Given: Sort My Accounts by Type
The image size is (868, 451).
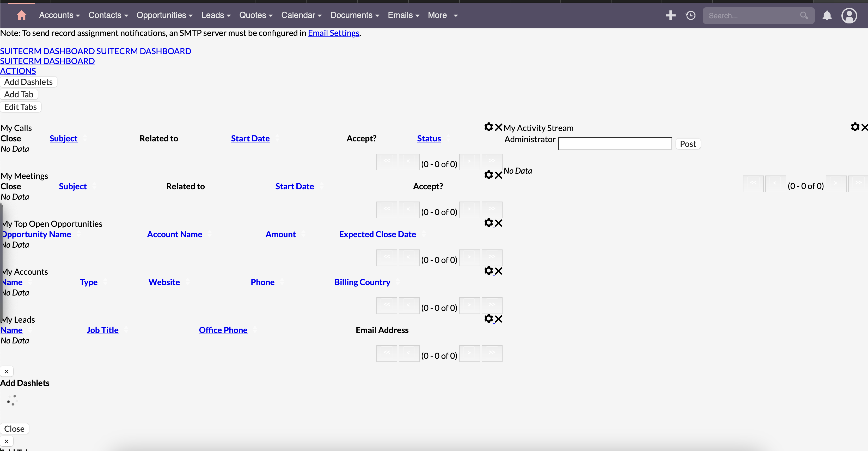Looking at the screenshot, I should (x=89, y=282).
